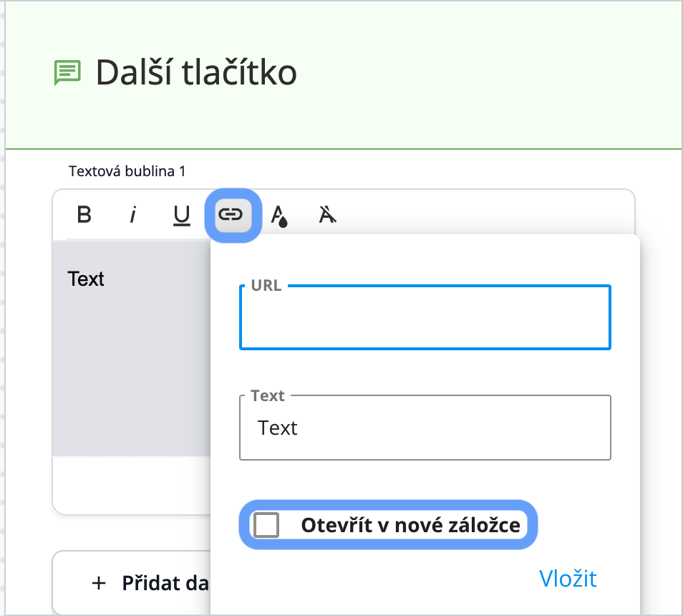Select the Další tlačítko heading

[x=196, y=73]
